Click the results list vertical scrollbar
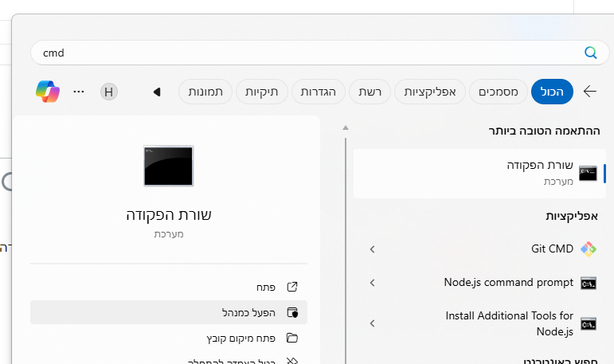This screenshot has width=614, height=364. (346, 251)
